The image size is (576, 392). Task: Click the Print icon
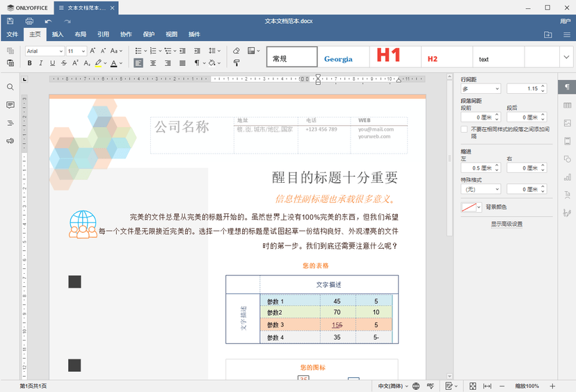tap(29, 22)
